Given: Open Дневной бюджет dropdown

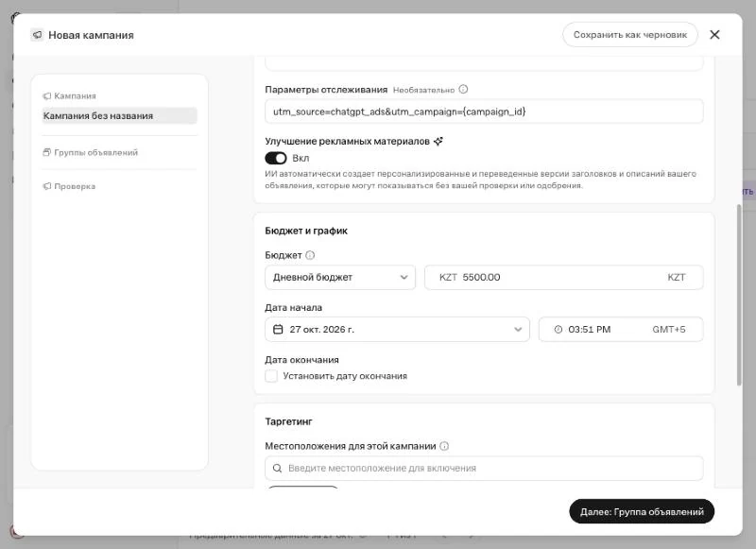Looking at the screenshot, I should pos(340,277).
